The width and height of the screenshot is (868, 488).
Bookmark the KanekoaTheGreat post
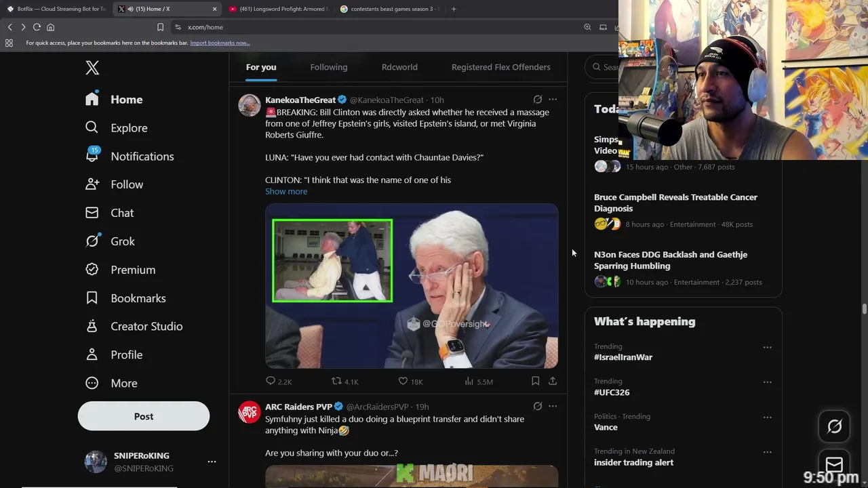click(535, 382)
